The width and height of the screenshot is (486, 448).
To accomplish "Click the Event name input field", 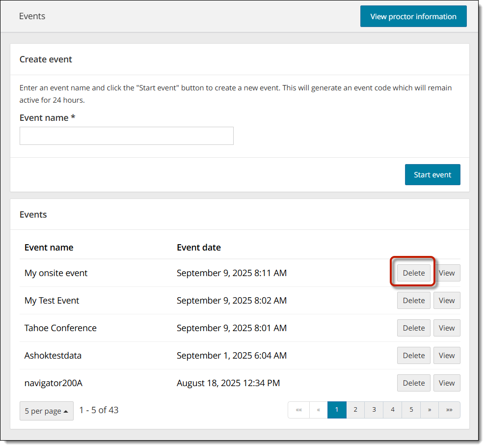I will 126,136.
